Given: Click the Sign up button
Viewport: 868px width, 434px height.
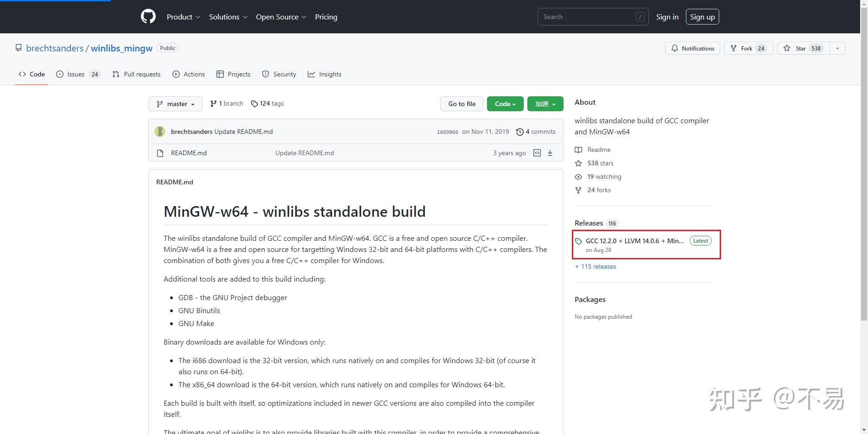Looking at the screenshot, I should 702,17.
